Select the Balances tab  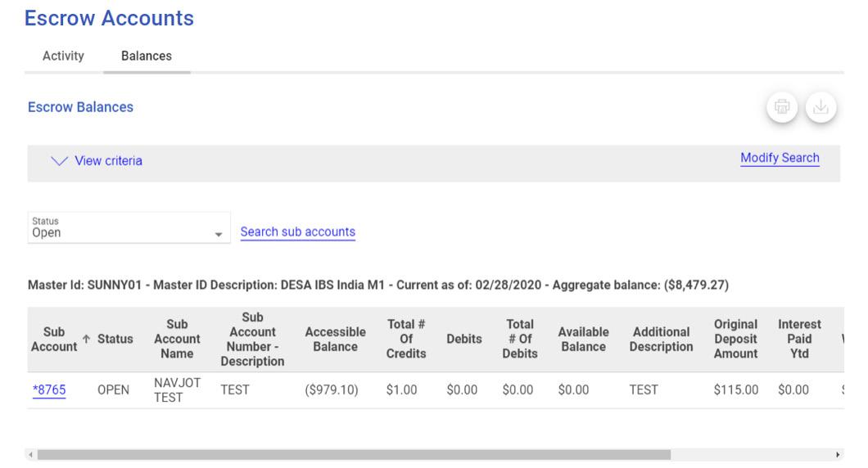pos(147,56)
